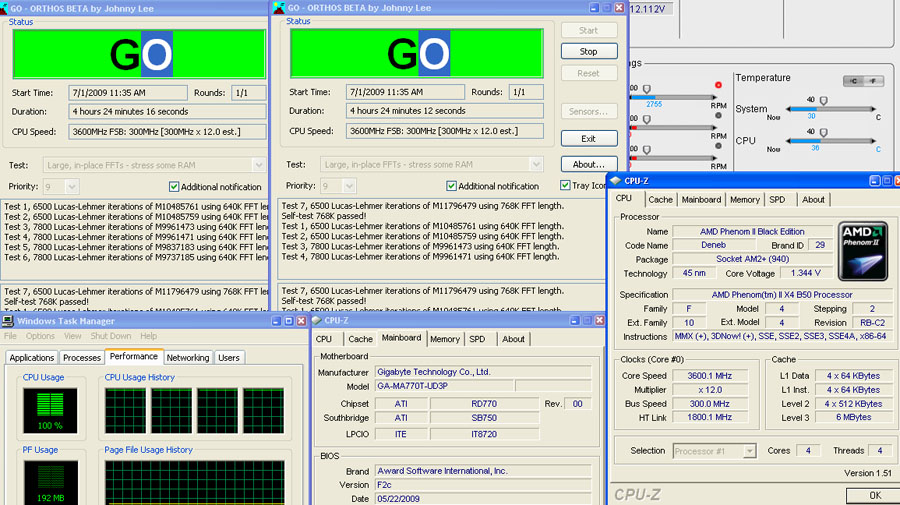Switch temperature units to °F
900x505 pixels.
(x=873, y=81)
